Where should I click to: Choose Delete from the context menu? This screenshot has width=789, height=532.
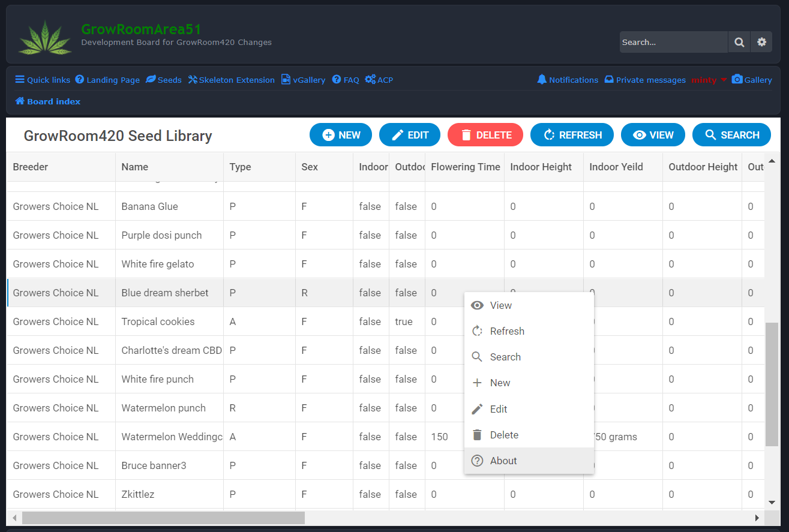504,435
